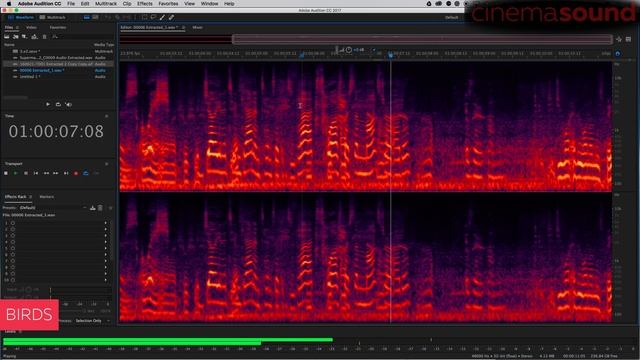640x360 pixels.
Task: Switch to Waveform editor view
Action: tap(21, 18)
